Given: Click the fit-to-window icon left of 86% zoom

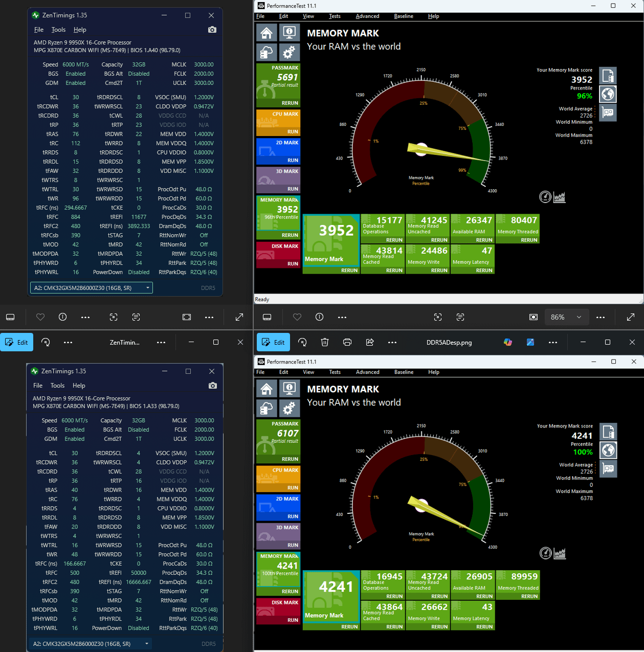Looking at the screenshot, I should (x=534, y=317).
